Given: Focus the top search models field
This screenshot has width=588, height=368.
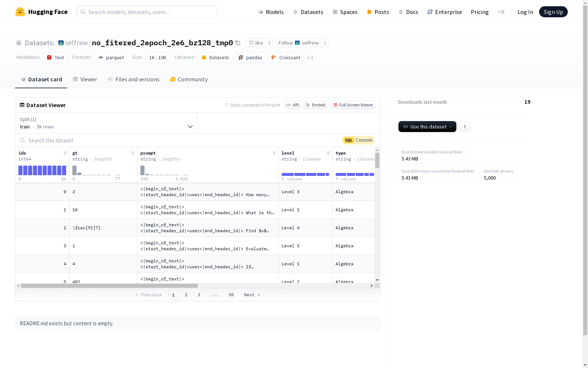Looking at the screenshot, I should 147,12.
